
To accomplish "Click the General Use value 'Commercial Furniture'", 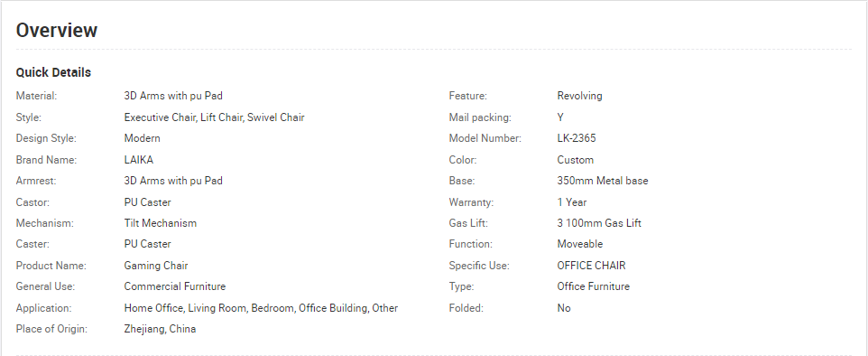I will pos(175,286).
